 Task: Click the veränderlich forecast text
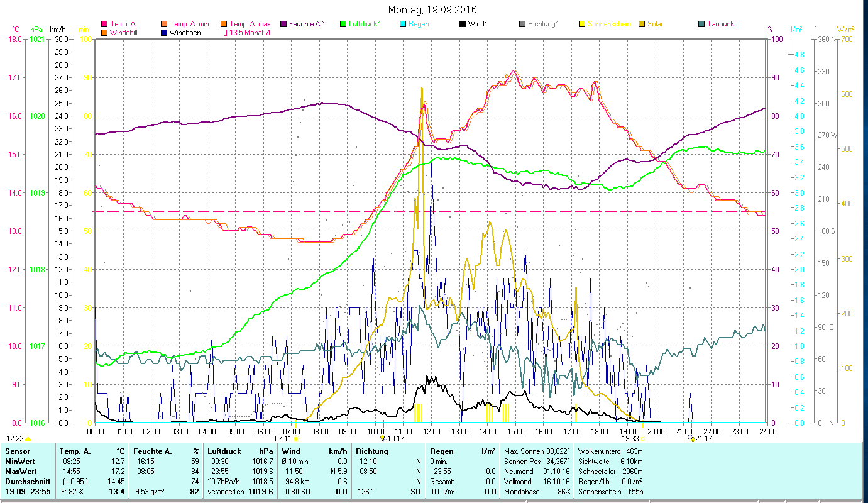click(x=225, y=491)
